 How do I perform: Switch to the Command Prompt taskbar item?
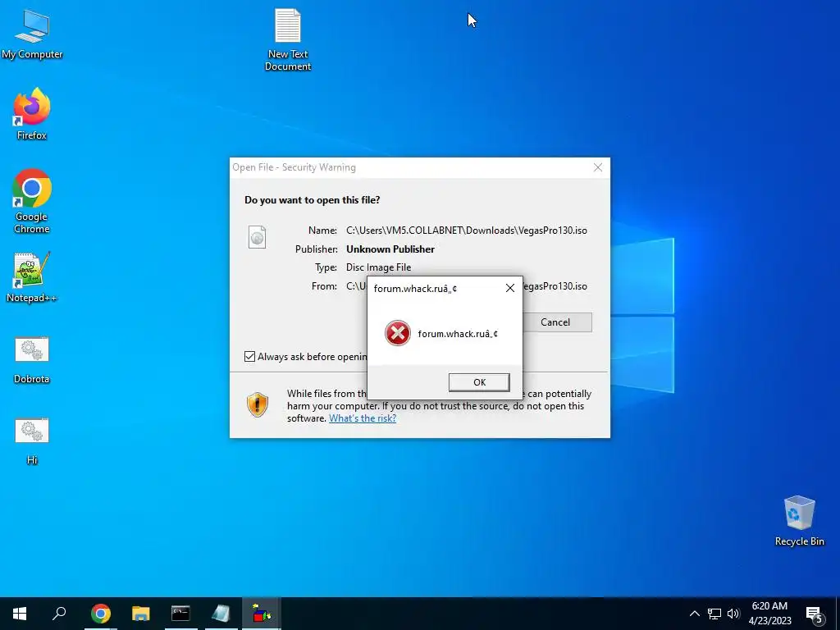pyautogui.click(x=180, y=614)
